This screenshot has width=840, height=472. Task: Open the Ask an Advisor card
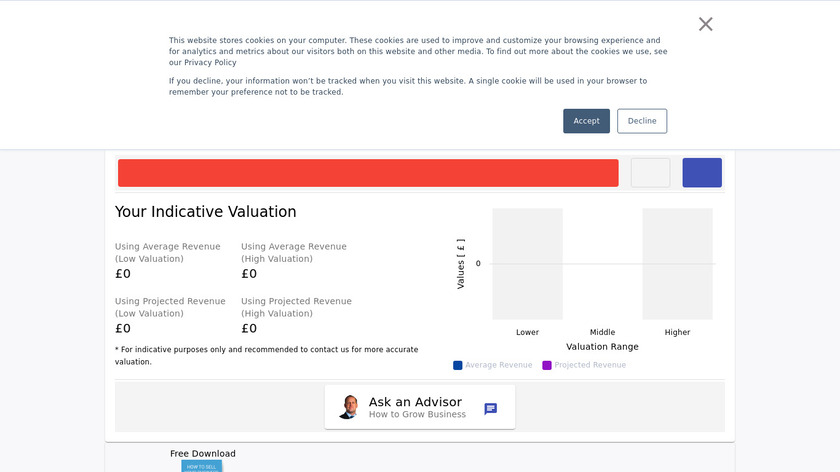(420, 407)
